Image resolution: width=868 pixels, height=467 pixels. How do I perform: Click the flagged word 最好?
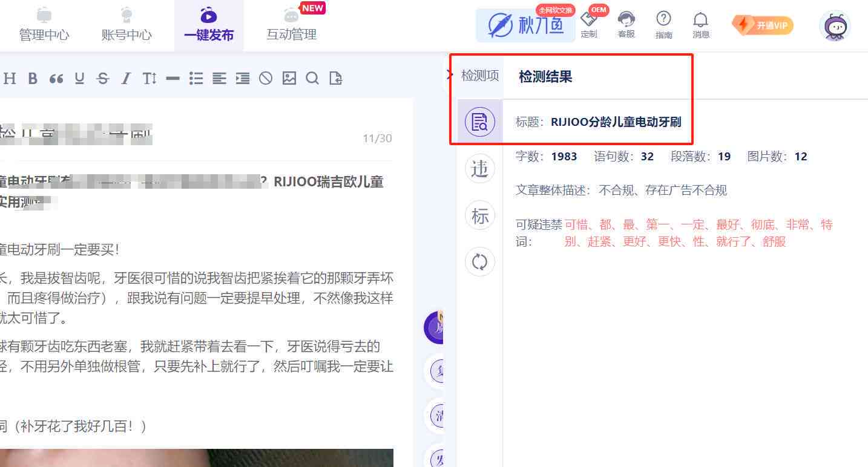[x=728, y=225]
